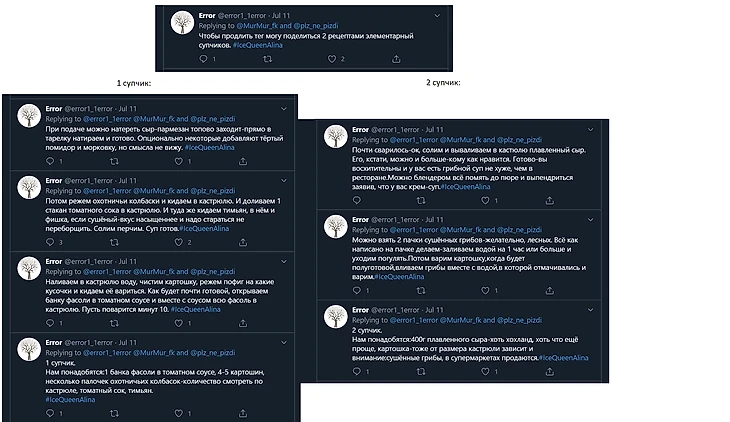730x422 pixels.
Task: Reply to the tweet about sharing 2 soup recipes
Action: [x=202, y=59]
